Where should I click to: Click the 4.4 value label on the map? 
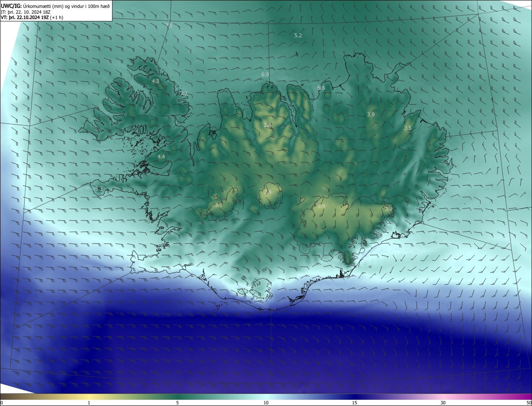point(161,157)
